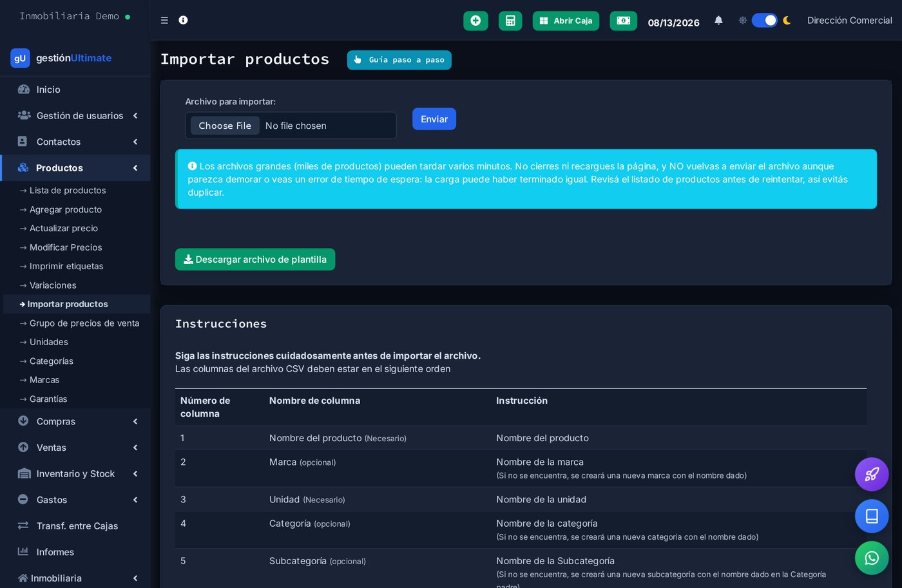
Task: Click the green plus quick-add icon
Action: pos(475,21)
